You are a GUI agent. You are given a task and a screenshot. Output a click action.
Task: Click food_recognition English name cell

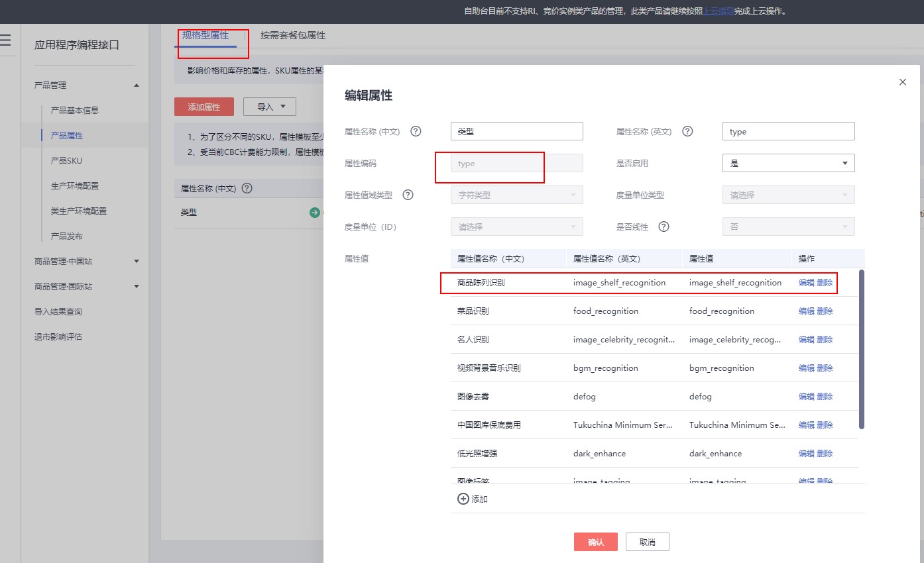(x=606, y=311)
